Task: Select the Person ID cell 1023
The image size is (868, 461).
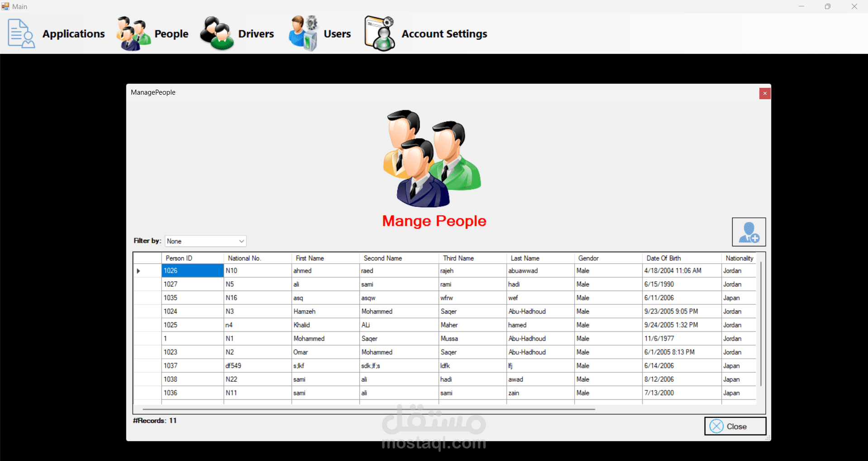Action: (x=193, y=352)
